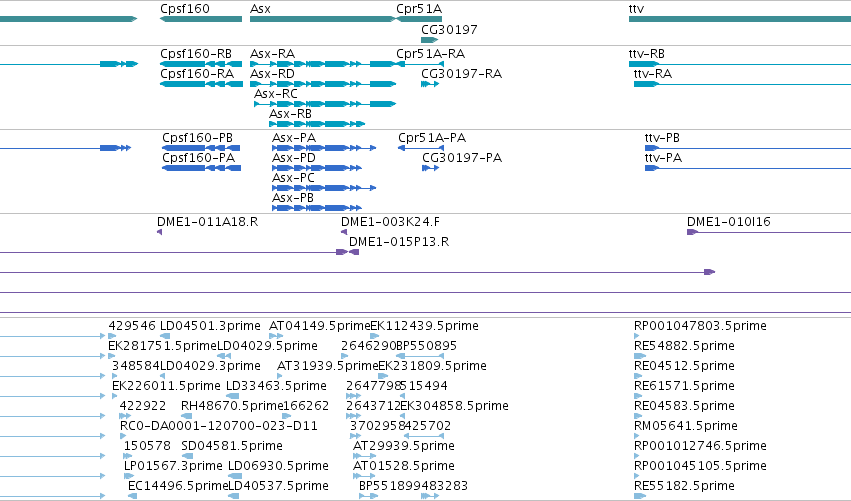The image size is (851, 501).
Task: Select the Cpsf160-RA transcript glyph
Action: click(201, 84)
